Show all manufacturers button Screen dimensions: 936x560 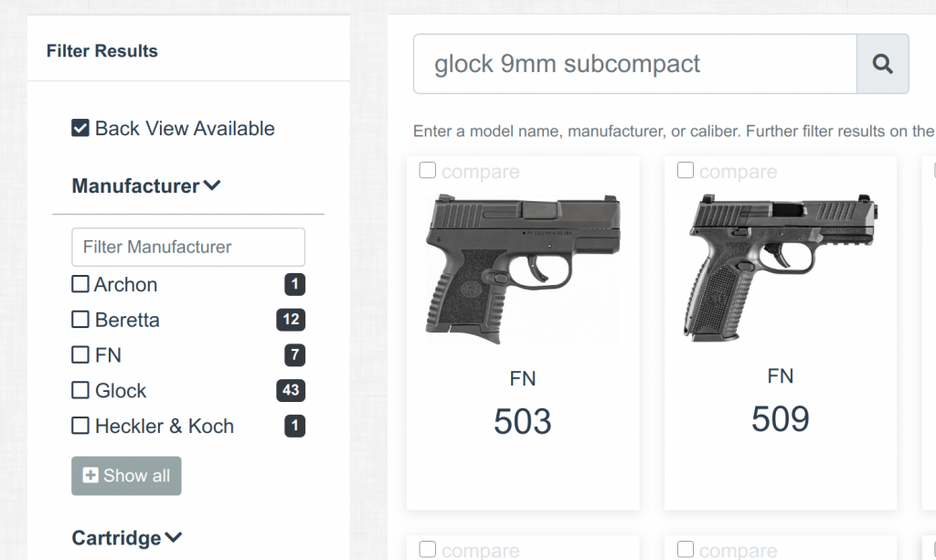pyautogui.click(x=126, y=476)
